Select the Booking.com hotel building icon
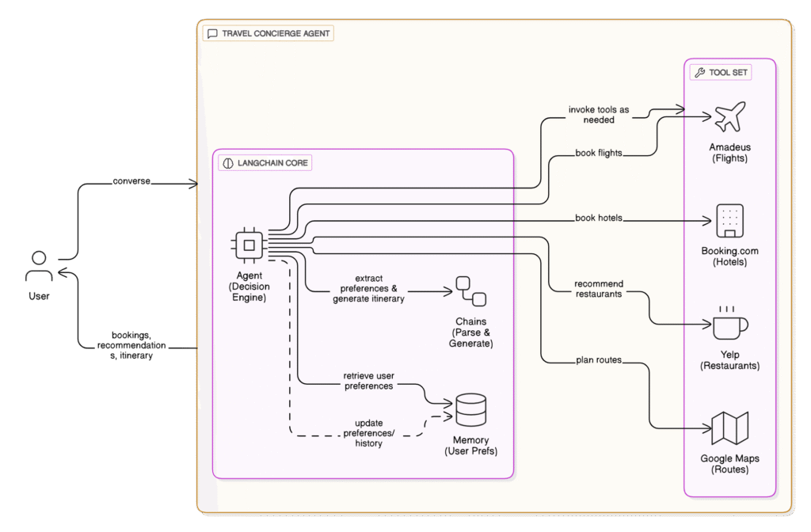Viewport: 811px width, 532px height. pos(729,221)
